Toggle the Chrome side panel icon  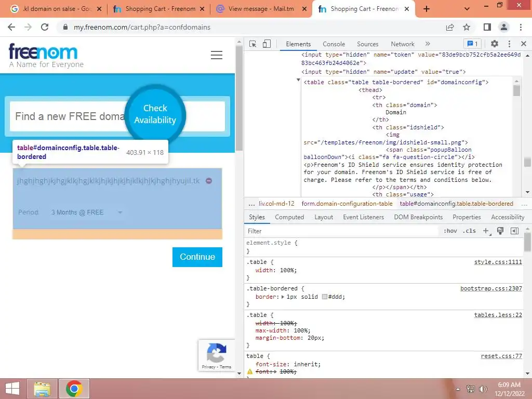point(487,27)
